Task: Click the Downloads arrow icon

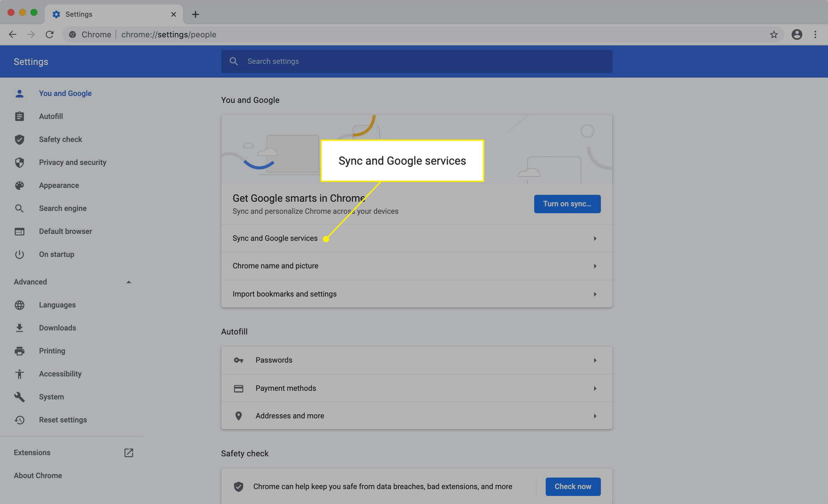Action: pyautogui.click(x=20, y=328)
